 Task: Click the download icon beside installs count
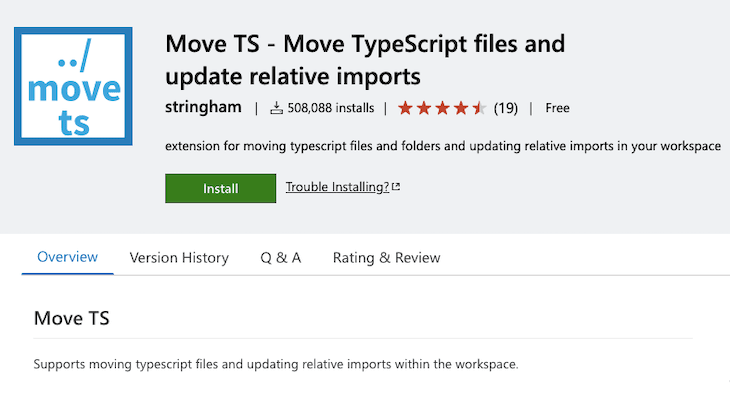(x=277, y=108)
